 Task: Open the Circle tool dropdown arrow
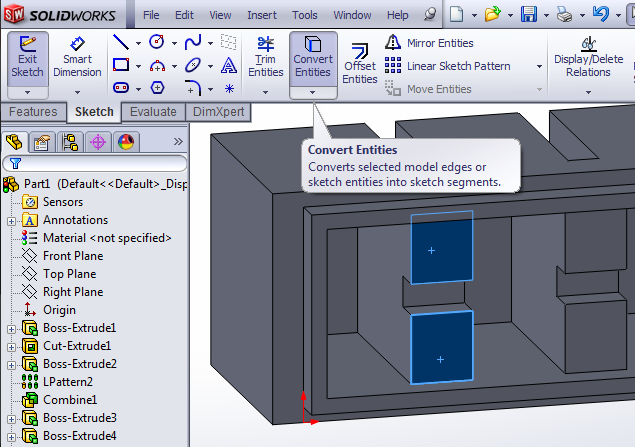175,43
